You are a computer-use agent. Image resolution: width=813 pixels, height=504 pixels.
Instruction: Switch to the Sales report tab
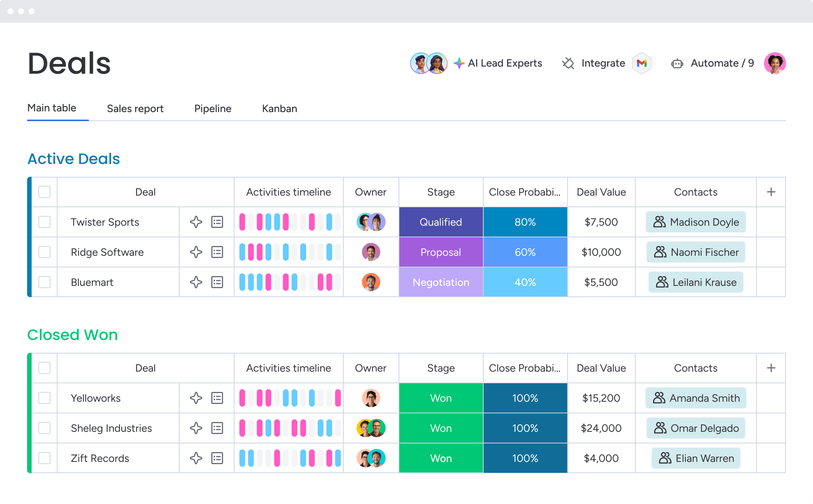[x=135, y=109]
